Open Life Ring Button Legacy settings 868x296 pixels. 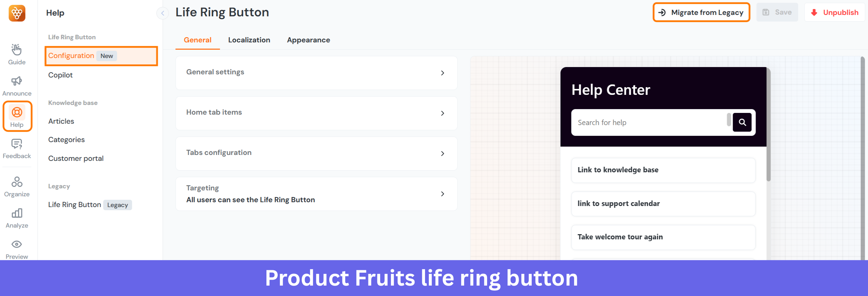tap(75, 205)
